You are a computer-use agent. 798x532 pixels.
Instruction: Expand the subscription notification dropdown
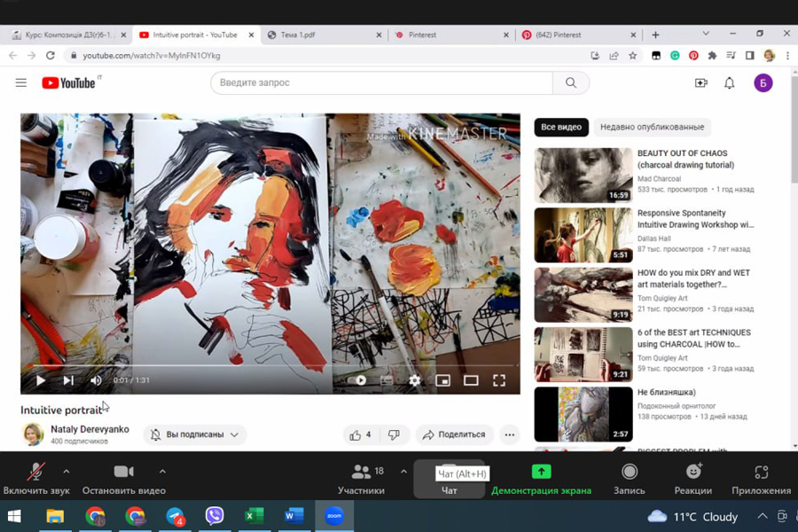tap(195, 434)
